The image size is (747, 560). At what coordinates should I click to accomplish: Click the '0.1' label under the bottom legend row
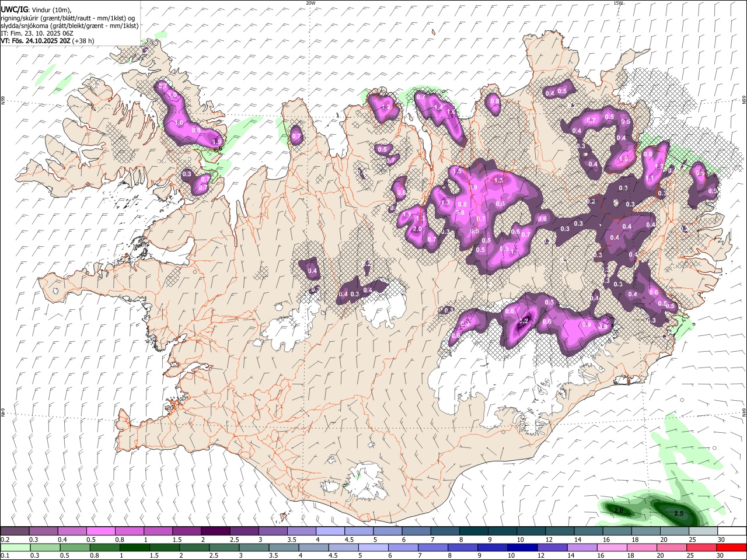point(5,555)
